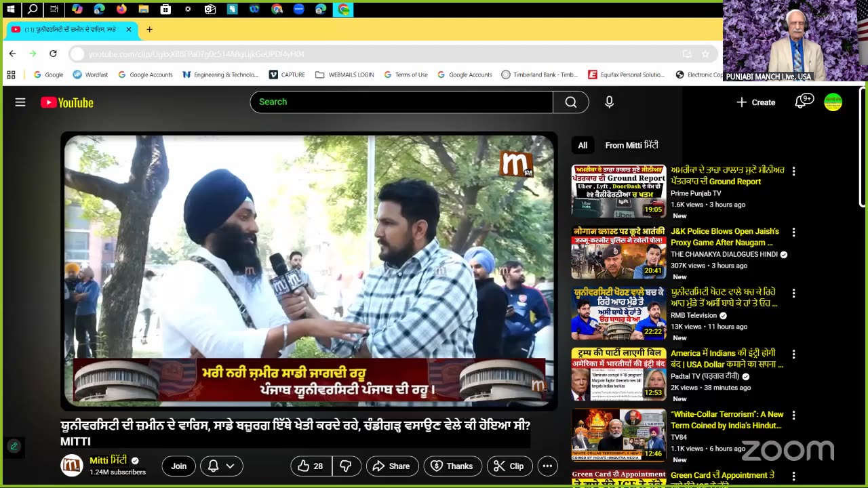The height and width of the screenshot is (488, 868).
Task: Open Microsoft Store from the taskbar
Action: click(x=165, y=9)
